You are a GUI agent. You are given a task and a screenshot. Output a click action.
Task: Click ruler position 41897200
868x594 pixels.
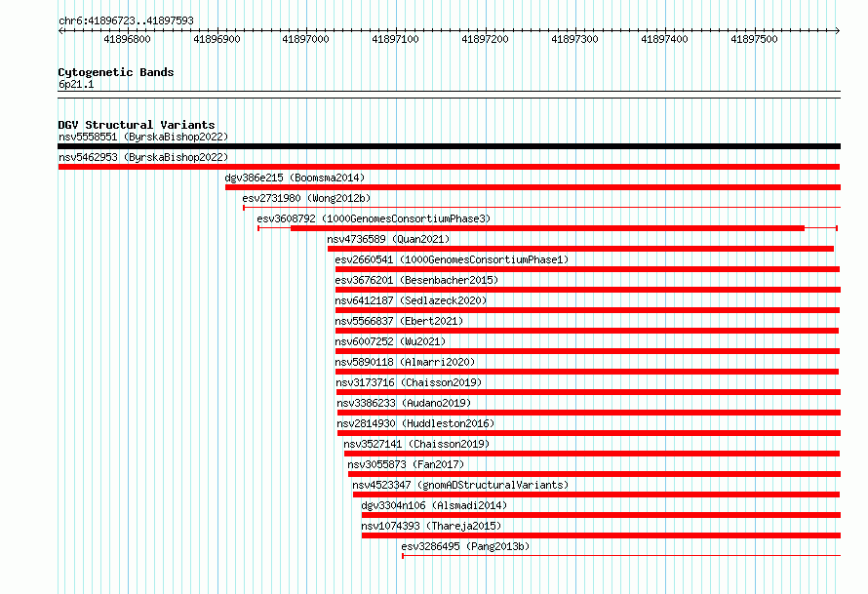(485, 39)
